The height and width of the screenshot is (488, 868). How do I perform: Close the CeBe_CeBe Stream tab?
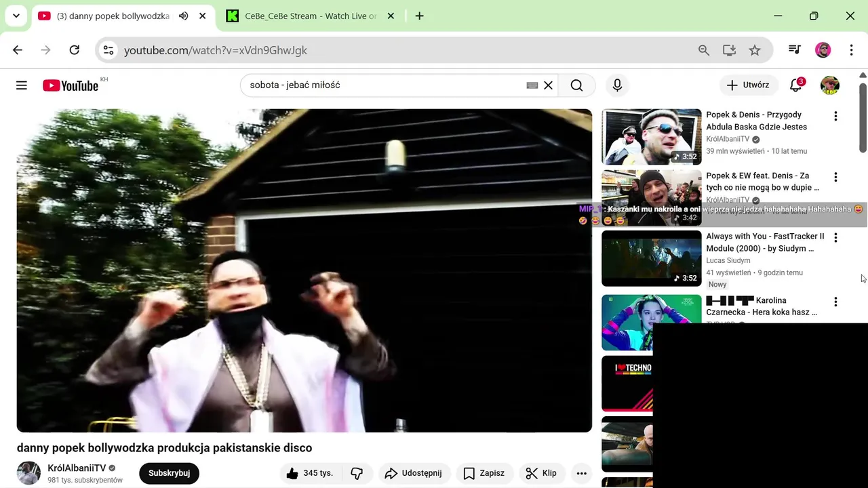pos(391,16)
